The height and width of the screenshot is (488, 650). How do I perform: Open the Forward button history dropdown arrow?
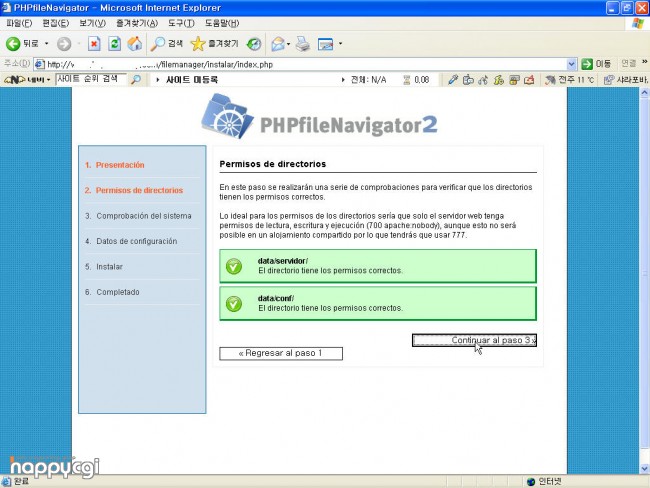point(79,44)
